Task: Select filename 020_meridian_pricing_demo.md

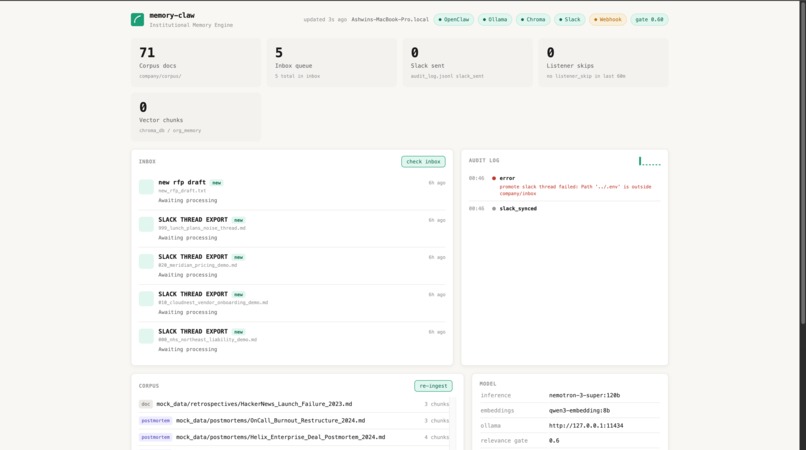Action: [198, 265]
